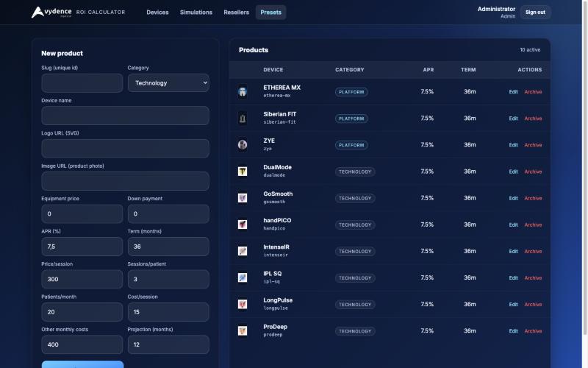Open the Devices menu item

pos(157,13)
